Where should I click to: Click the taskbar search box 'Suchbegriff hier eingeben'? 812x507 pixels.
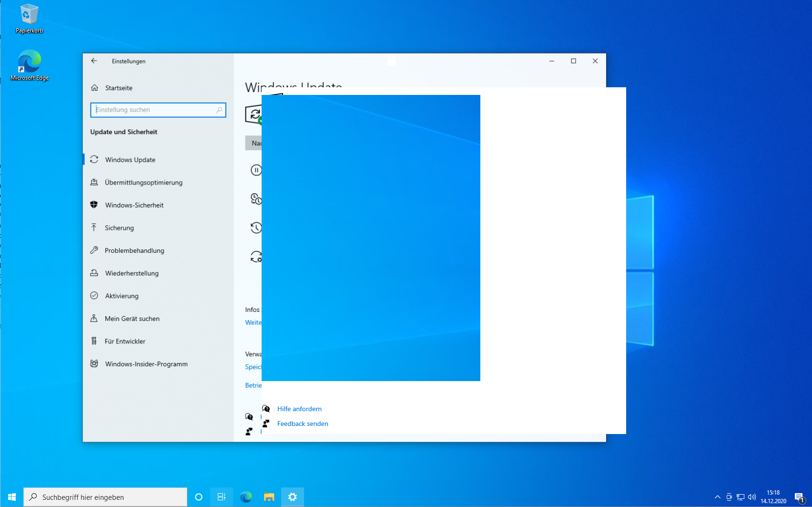[105, 497]
